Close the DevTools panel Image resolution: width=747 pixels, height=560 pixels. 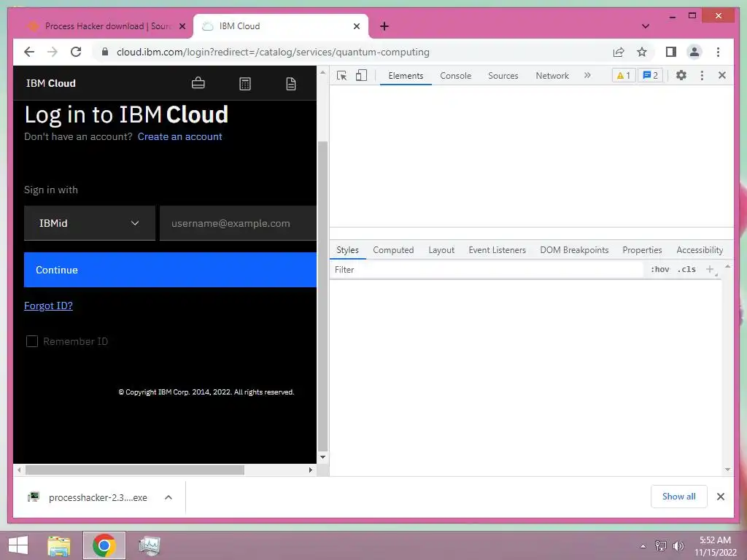click(x=722, y=75)
